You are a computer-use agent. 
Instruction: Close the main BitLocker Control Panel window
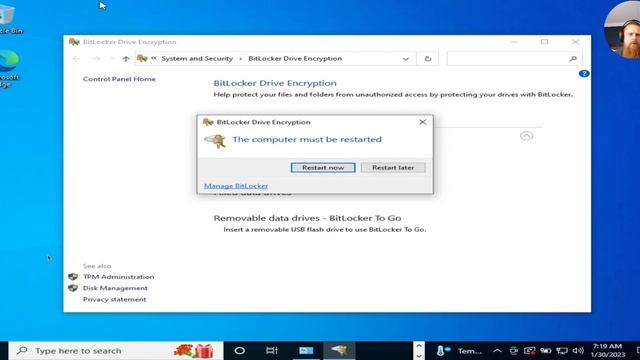click(x=575, y=42)
